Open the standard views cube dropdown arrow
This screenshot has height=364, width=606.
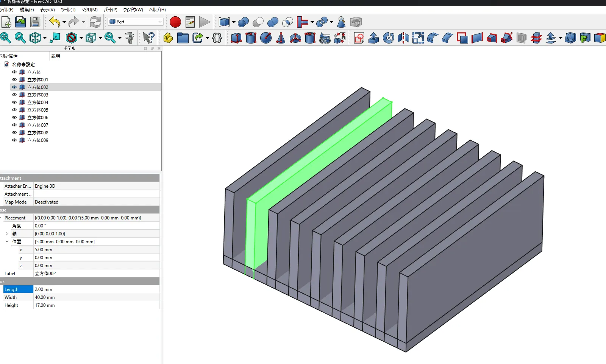coord(45,38)
